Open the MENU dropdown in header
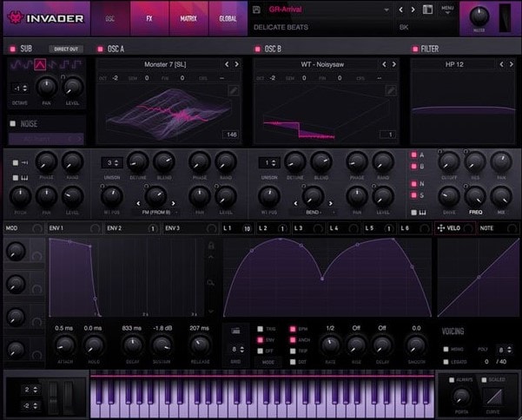Image resolution: width=522 pixels, height=420 pixels. click(x=448, y=10)
